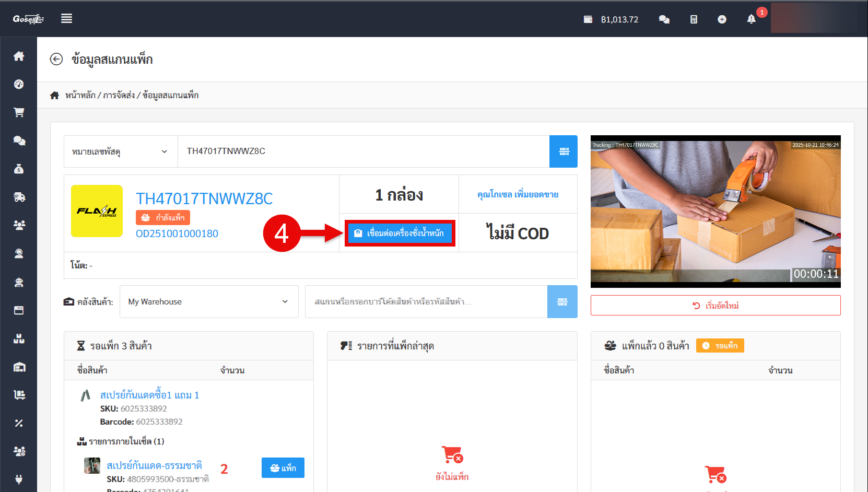Click the calculator icon in header
868x492 pixels.
click(x=694, y=19)
